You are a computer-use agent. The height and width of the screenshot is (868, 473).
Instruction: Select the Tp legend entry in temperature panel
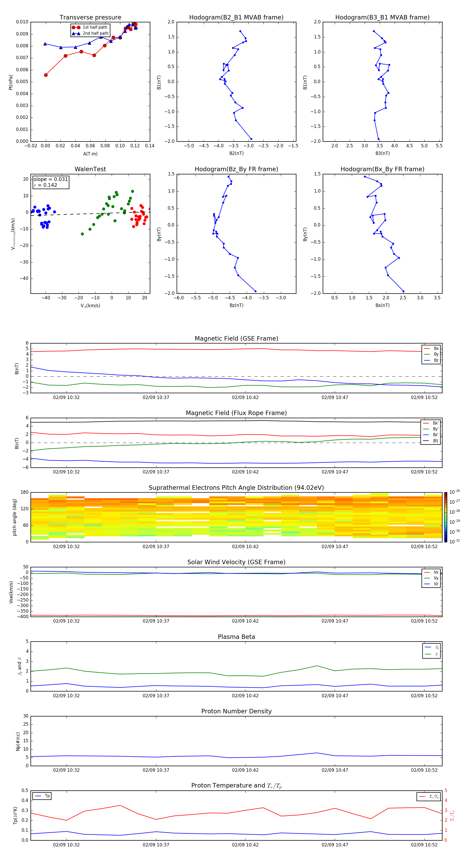(x=42, y=796)
